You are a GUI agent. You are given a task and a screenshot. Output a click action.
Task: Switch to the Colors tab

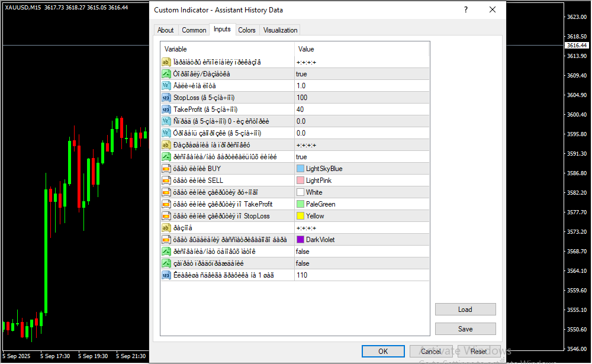[247, 30]
